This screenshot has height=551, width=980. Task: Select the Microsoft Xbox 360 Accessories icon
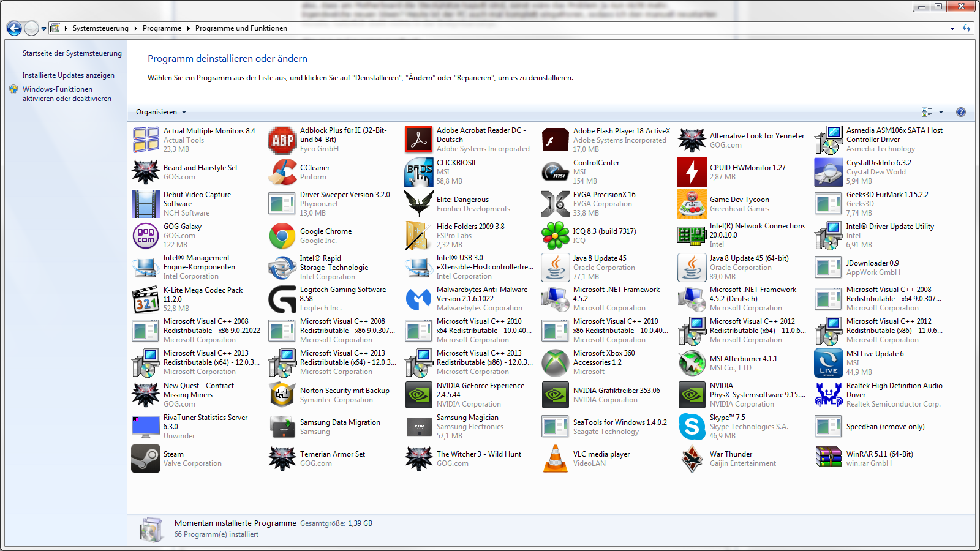[556, 363]
